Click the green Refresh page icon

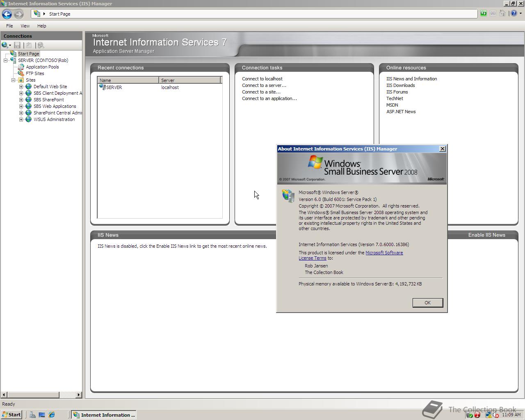(x=484, y=14)
